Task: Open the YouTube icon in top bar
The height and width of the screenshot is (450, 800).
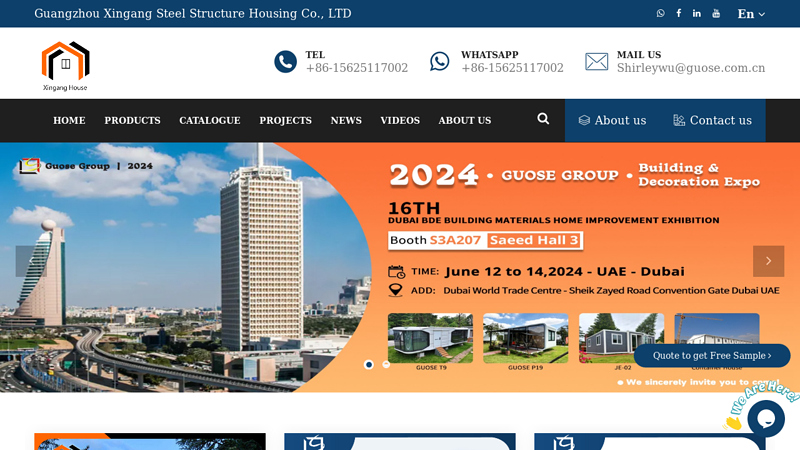Action: tap(716, 13)
